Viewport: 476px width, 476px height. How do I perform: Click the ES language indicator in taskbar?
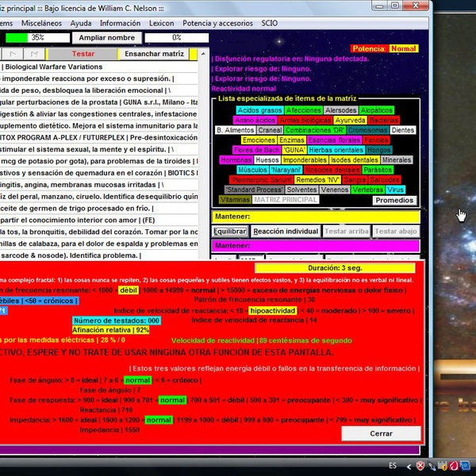tap(393, 466)
